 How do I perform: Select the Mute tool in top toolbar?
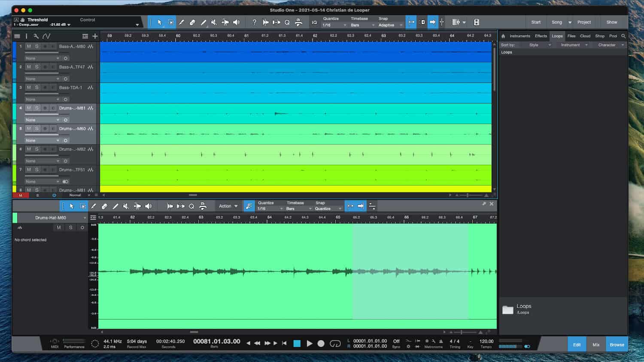(214, 22)
